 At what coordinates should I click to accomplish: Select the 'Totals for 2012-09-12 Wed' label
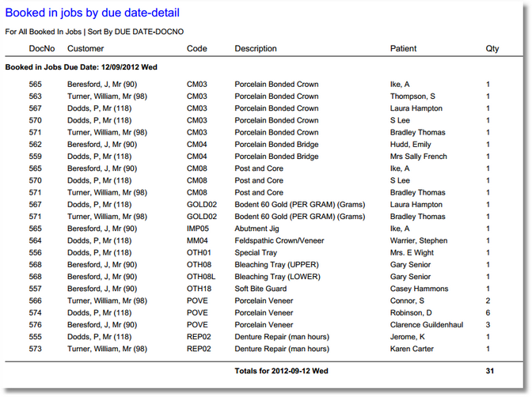coord(281,371)
